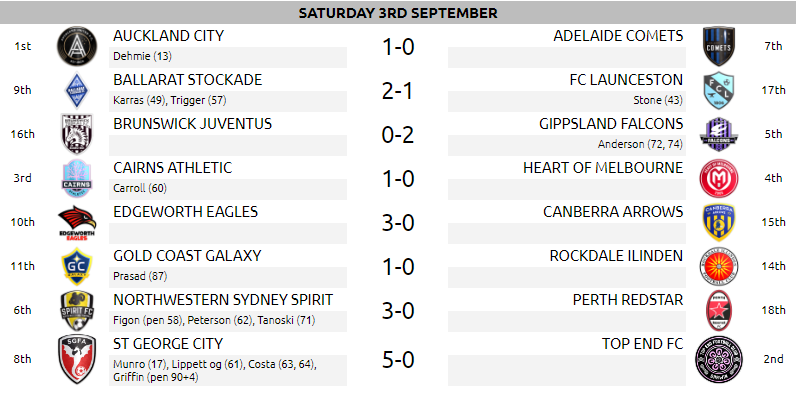This screenshot has width=797, height=402.
Task: Click the Brunswick Juventus zebra-striped badge
Action: pos(77,134)
